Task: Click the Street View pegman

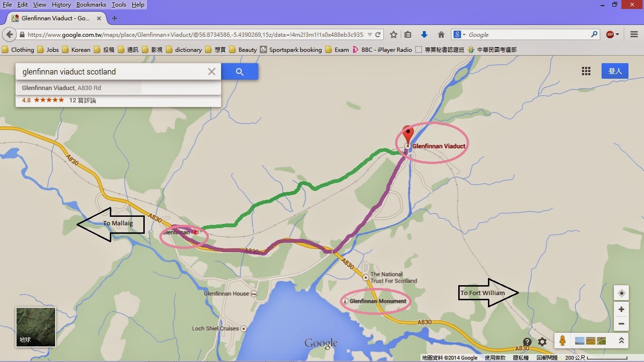Action: pos(562,340)
